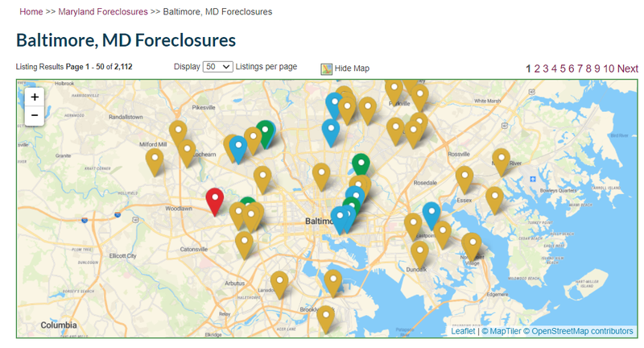Select the gold marker above Catonsville
Image resolution: width=644 pixels, height=348 pixels.
[x=244, y=245]
